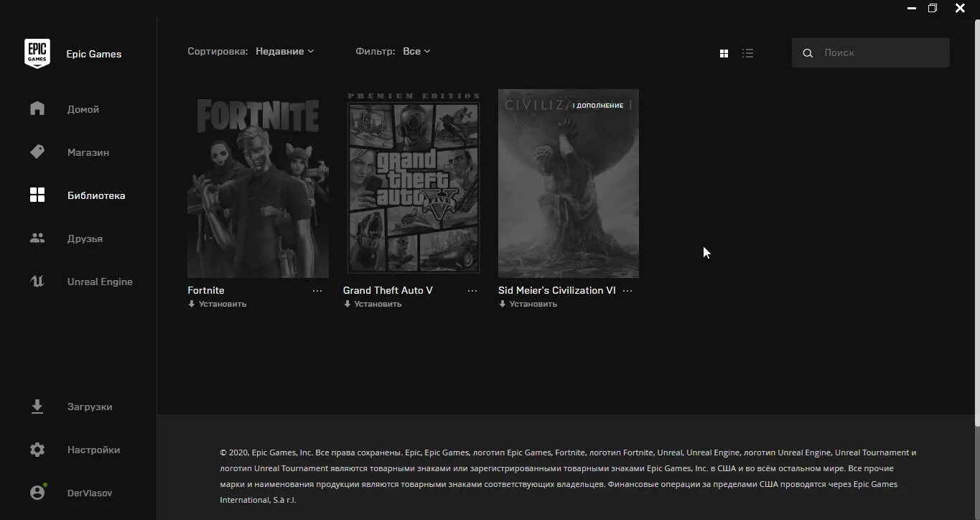
Task: Switch to list view layout
Action: [747, 53]
